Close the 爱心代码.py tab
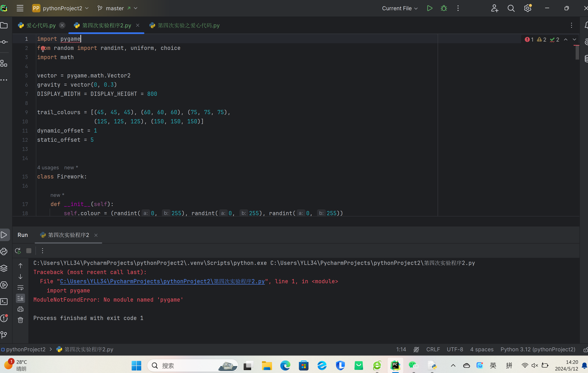 (62, 25)
